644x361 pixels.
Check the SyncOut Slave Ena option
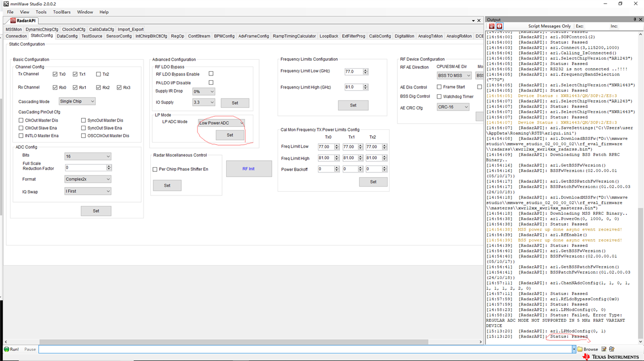(83, 128)
